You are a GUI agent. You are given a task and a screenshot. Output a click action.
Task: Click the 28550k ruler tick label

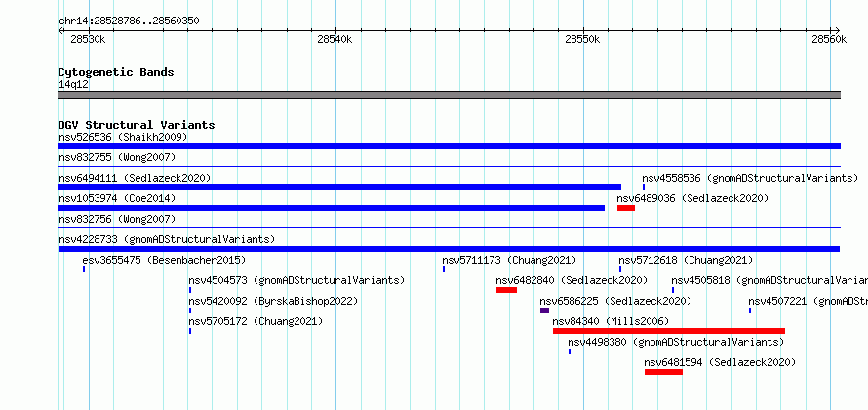point(582,39)
